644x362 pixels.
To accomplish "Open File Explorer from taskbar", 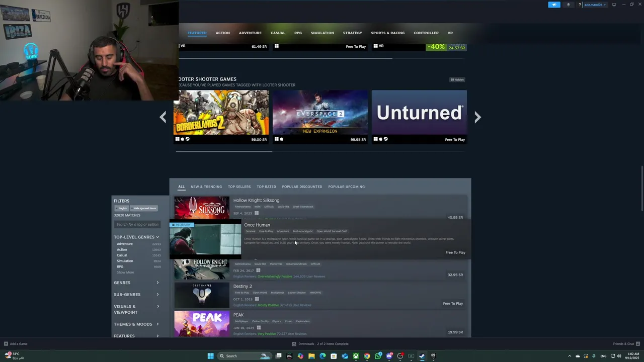I will (311, 356).
